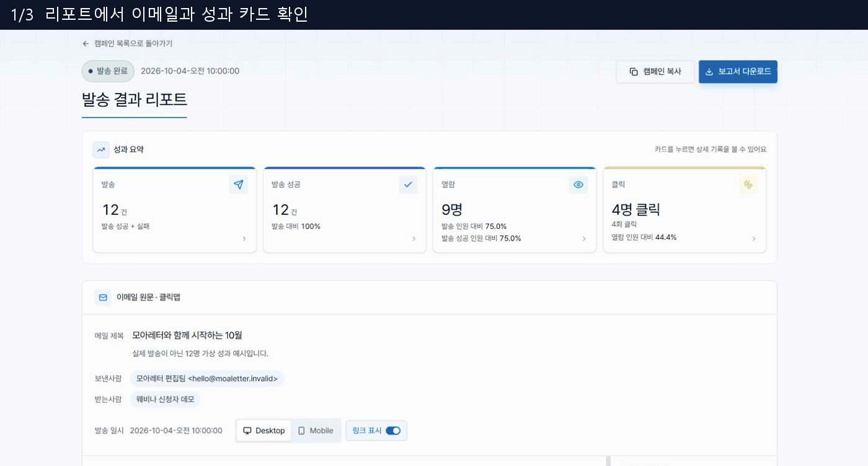Open details chevron on 클릭 card
The width and height of the screenshot is (868, 466).
click(x=754, y=239)
